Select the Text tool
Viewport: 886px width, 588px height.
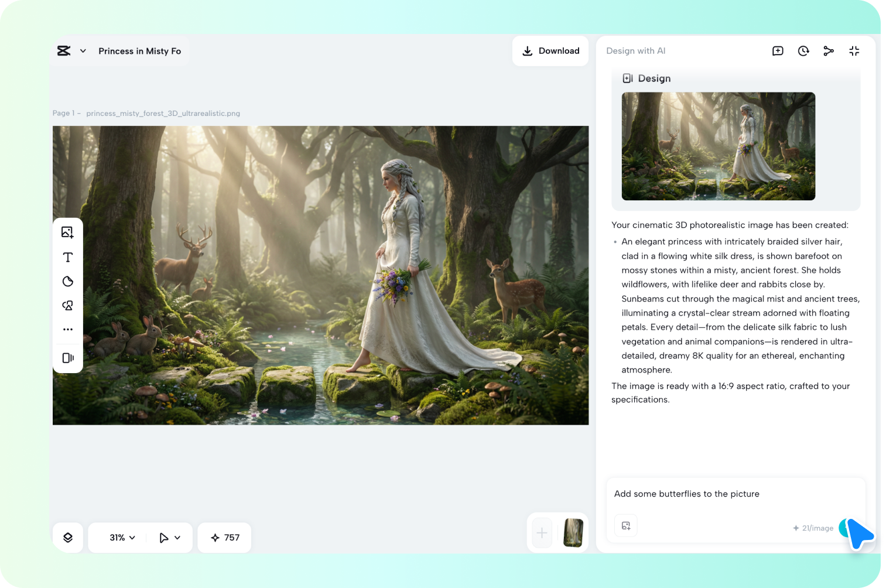point(67,257)
